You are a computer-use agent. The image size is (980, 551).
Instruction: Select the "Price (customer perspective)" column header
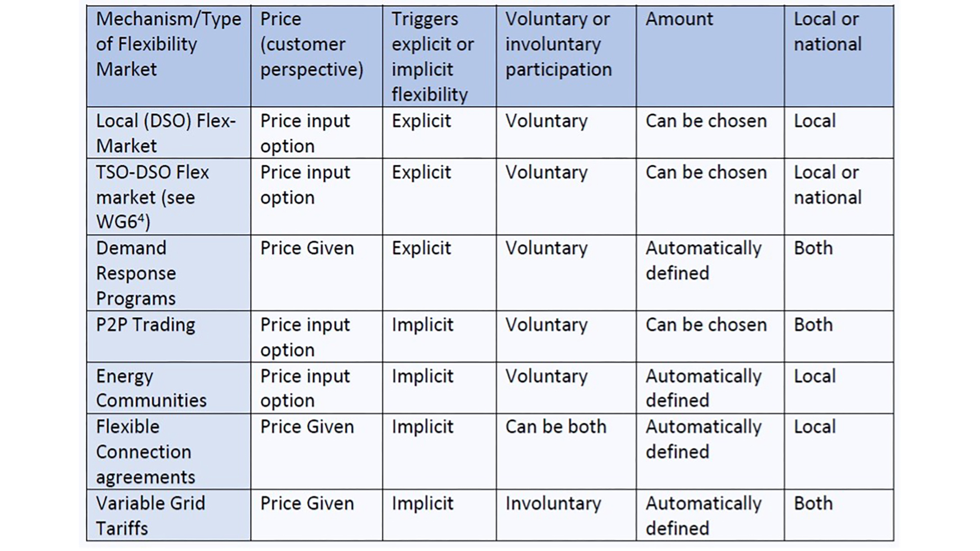tap(311, 44)
